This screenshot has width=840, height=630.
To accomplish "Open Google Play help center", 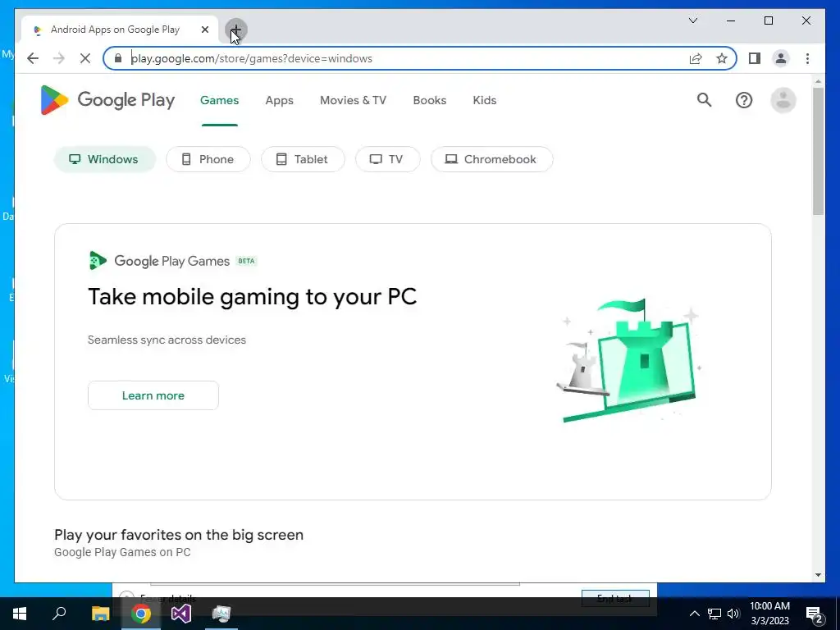I will coord(743,100).
